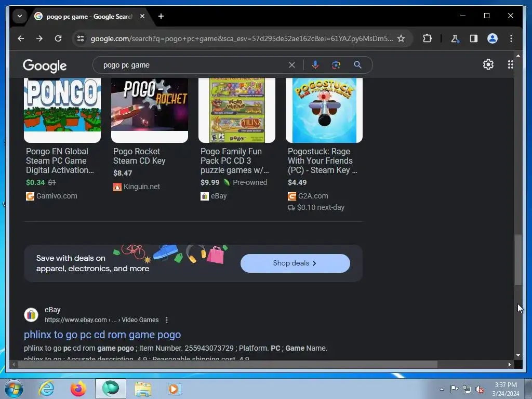View site information icon in address bar
The width and height of the screenshot is (532, 399).
[81, 38]
